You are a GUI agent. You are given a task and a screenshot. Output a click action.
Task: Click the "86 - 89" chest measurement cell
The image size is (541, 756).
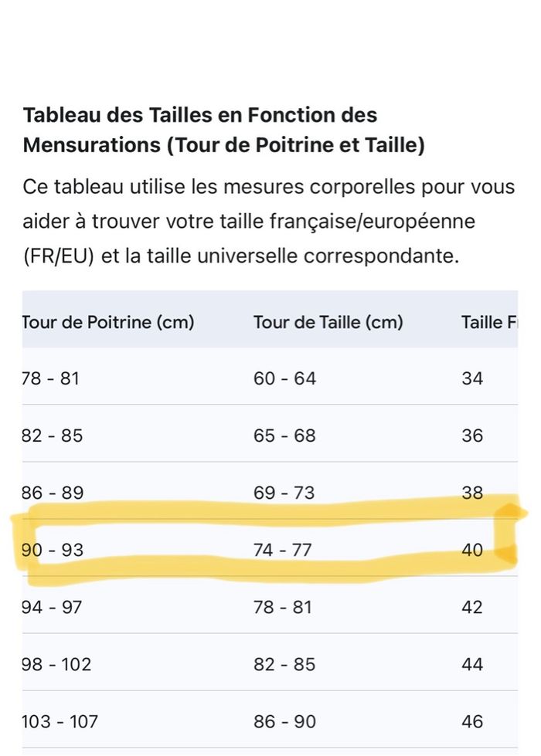[x=53, y=493]
